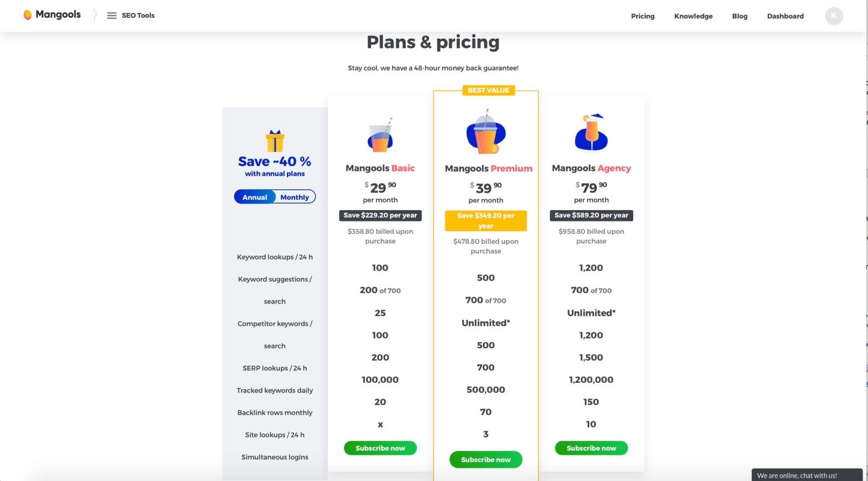Click the Premium yearly savings yellow banner
The height and width of the screenshot is (481, 868).
pyautogui.click(x=486, y=220)
